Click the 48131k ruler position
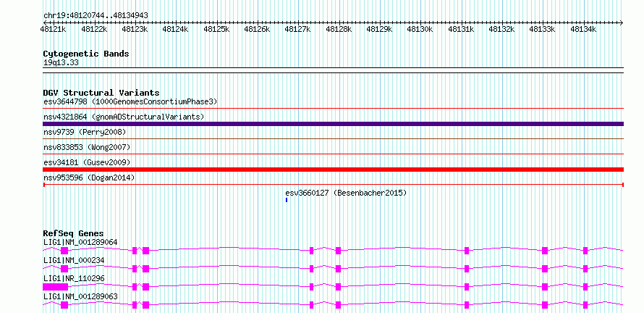This screenshot has width=644, height=313. pyautogui.click(x=461, y=29)
